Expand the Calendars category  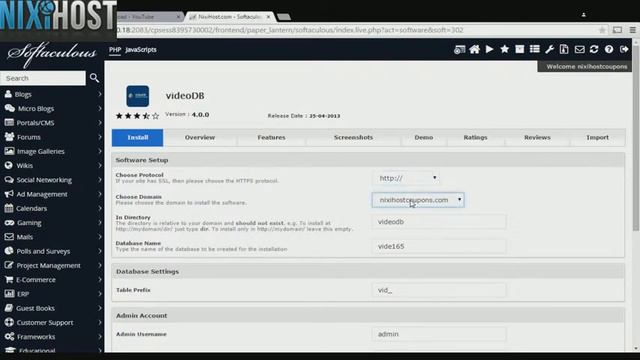(x=52, y=209)
